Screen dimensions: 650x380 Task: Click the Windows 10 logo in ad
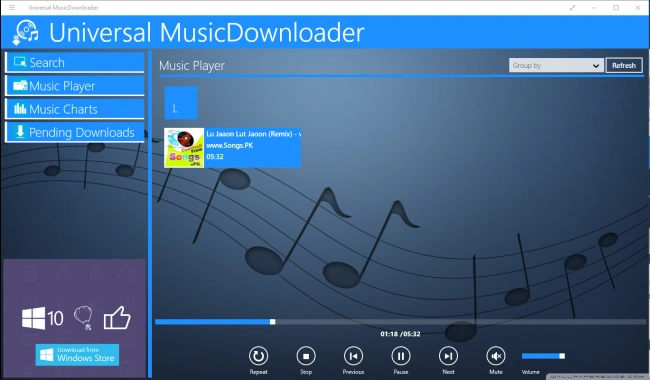(x=42, y=318)
